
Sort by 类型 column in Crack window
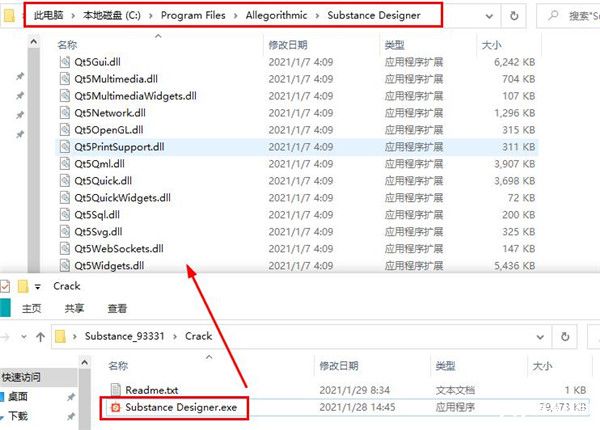445,366
